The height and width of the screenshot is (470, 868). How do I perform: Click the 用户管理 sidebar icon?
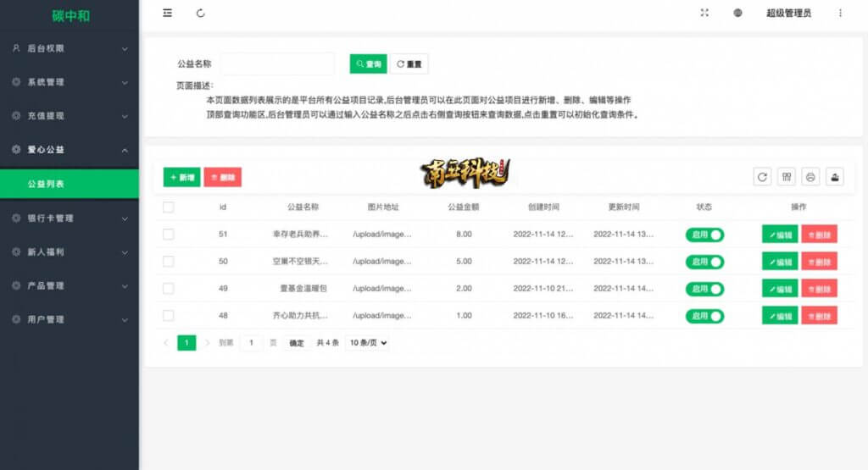[x=16, y=319]
